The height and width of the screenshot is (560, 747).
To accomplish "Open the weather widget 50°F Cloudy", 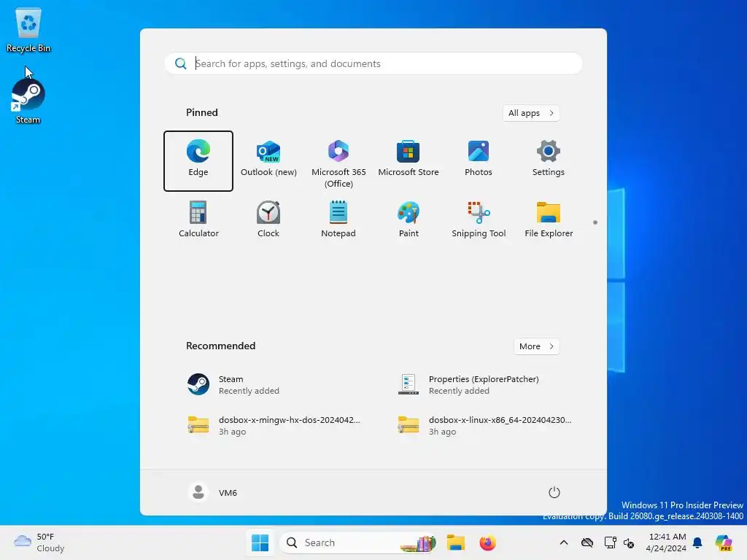I will (x=39, y=542).
